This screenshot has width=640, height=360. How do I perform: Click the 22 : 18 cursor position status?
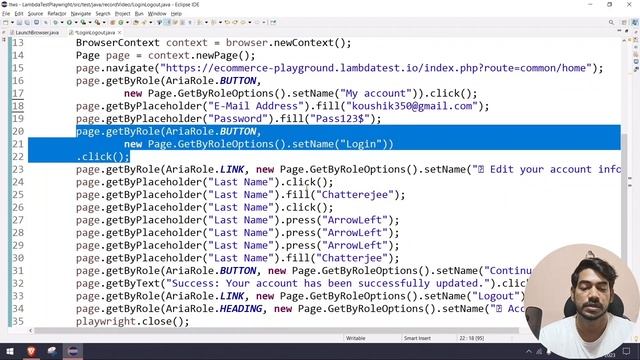471,338
